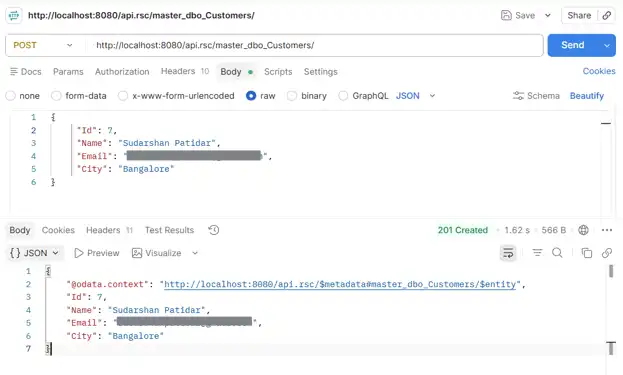This screenshot has width=623, height=375.
Task: Click the Share button
Action: click(579, 15)
